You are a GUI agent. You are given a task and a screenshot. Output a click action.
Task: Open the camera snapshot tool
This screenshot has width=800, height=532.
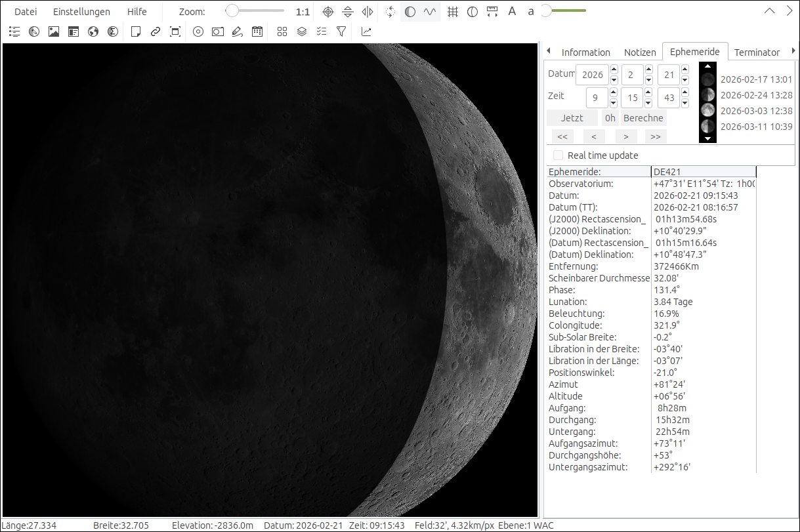217,31
